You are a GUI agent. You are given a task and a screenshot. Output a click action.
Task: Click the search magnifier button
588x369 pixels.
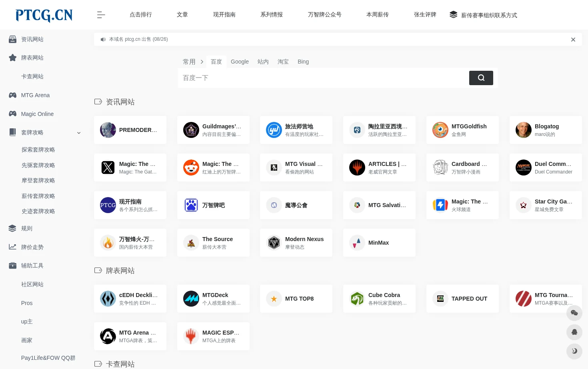[x=481, y=78]
